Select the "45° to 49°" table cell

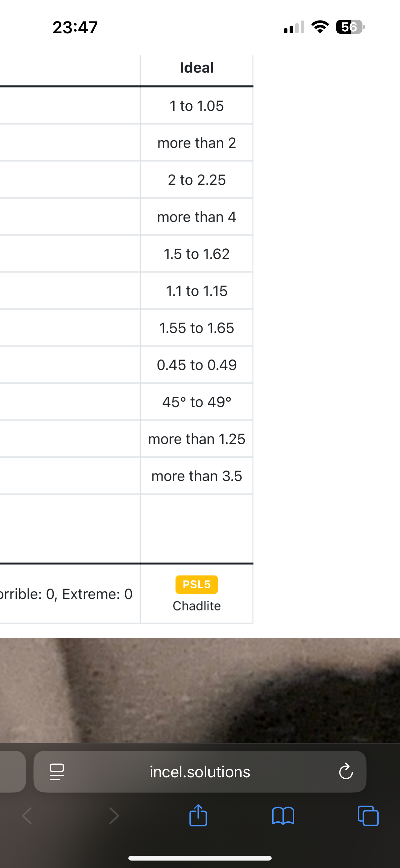(x=197, y=402)
